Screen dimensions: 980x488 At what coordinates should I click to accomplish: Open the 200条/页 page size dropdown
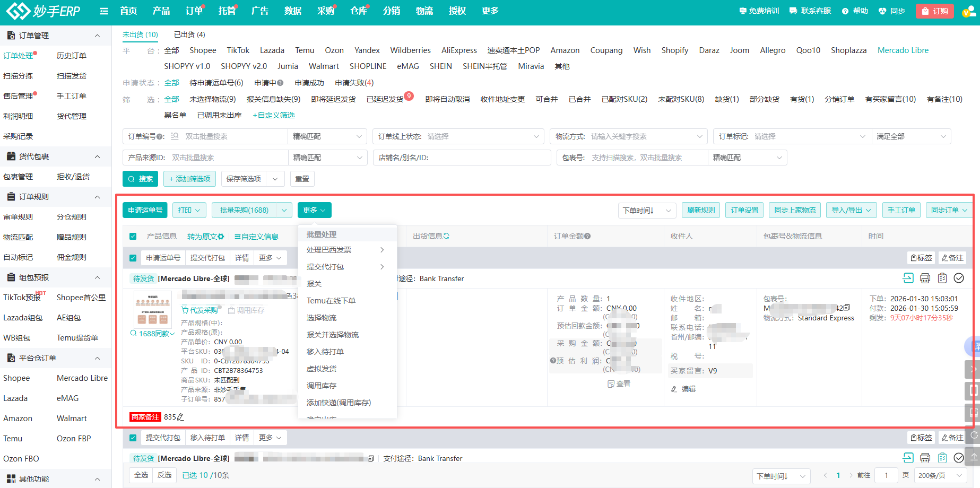[939, 476]
